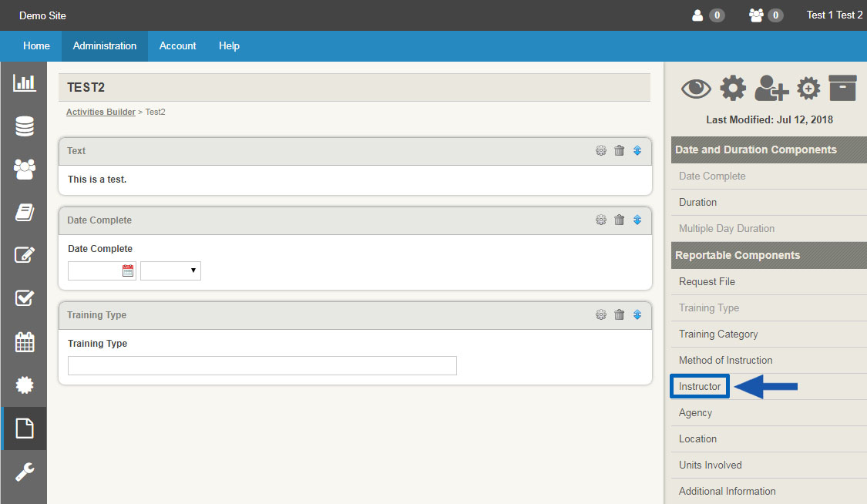Image resolution: width=867 pixels, height=504 pixels.
Task: Delete the Training Type component
Action: coord(620,314)
